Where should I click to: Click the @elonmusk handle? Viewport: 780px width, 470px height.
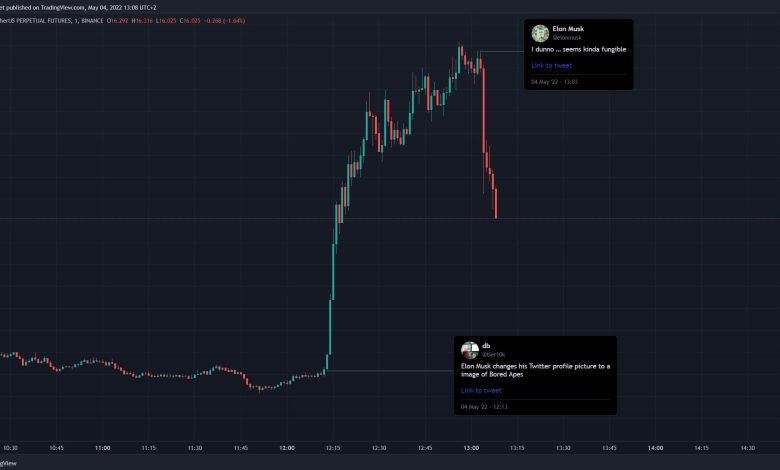[567, 37]
